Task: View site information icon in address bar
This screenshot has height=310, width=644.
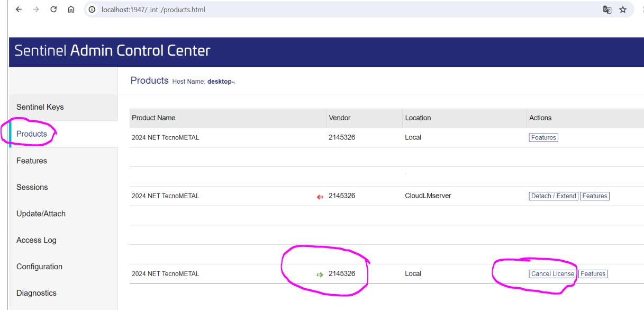Action: [x=92, y=10]
